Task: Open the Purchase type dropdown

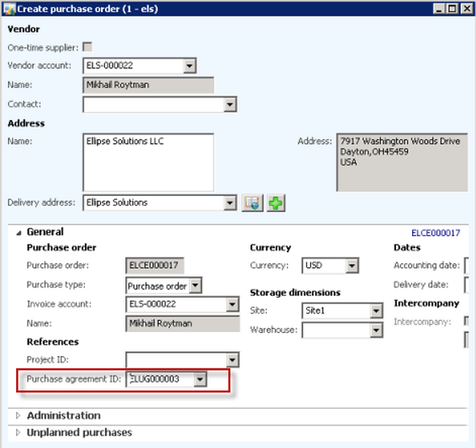Action: point(195,286)
